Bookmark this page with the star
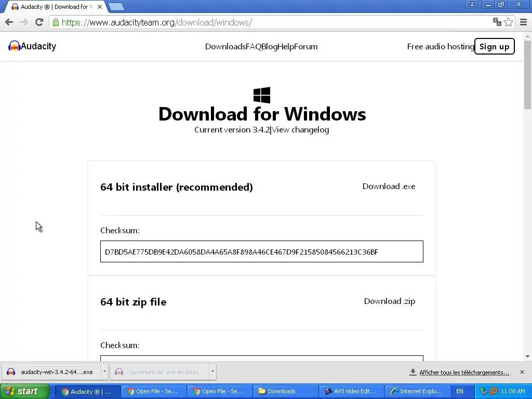The height and width of the screenshot is (399, 532). pos(508,22)
